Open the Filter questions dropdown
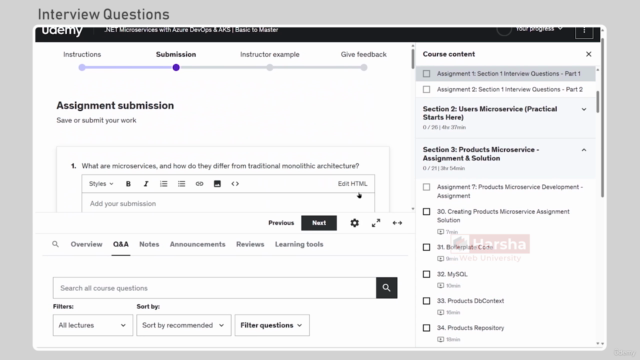Screen dimensions: 640x360 coord(272,325)
